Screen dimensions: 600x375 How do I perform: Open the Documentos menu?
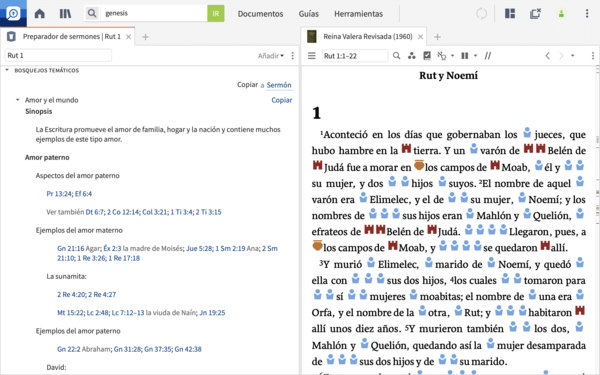pyautogui.click(x=260, y=14)
